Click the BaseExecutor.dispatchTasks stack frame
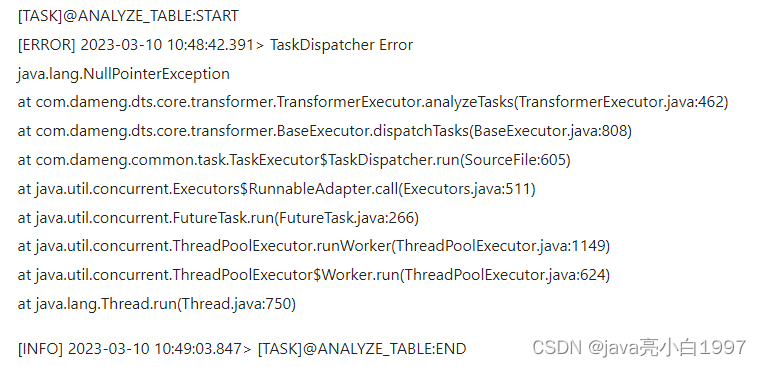The width and height of the screenshot is (761, 367). point(325,131)
